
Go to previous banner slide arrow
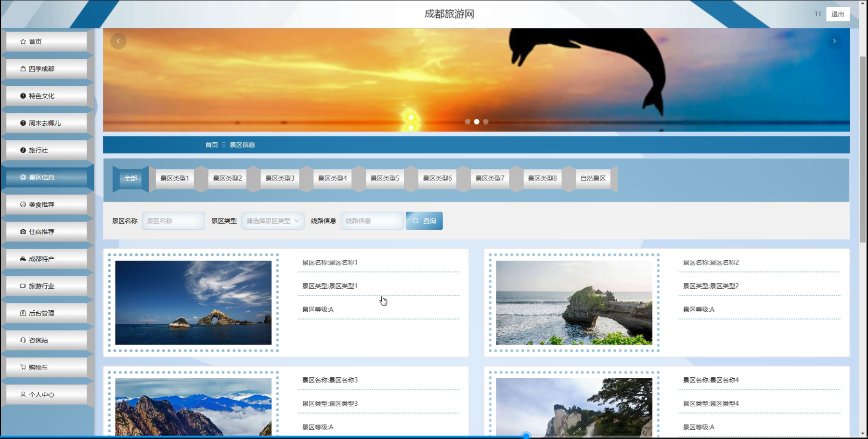[118, 41]
